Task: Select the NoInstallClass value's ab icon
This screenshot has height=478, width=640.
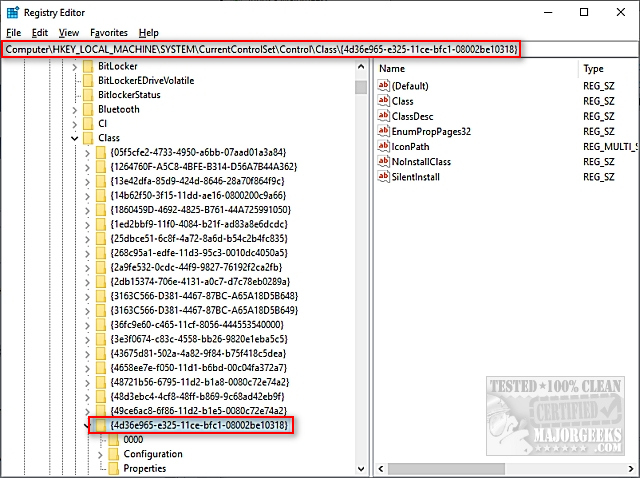Action: pos(383,161)
